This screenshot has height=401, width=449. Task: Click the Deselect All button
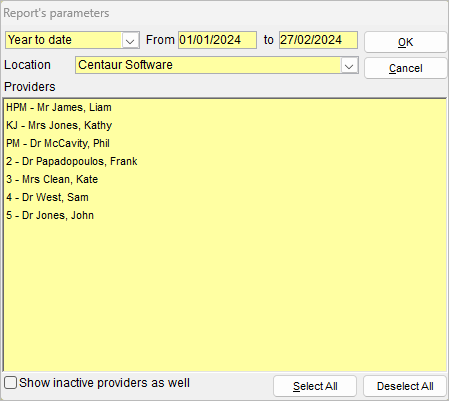(x=405, y=386)
